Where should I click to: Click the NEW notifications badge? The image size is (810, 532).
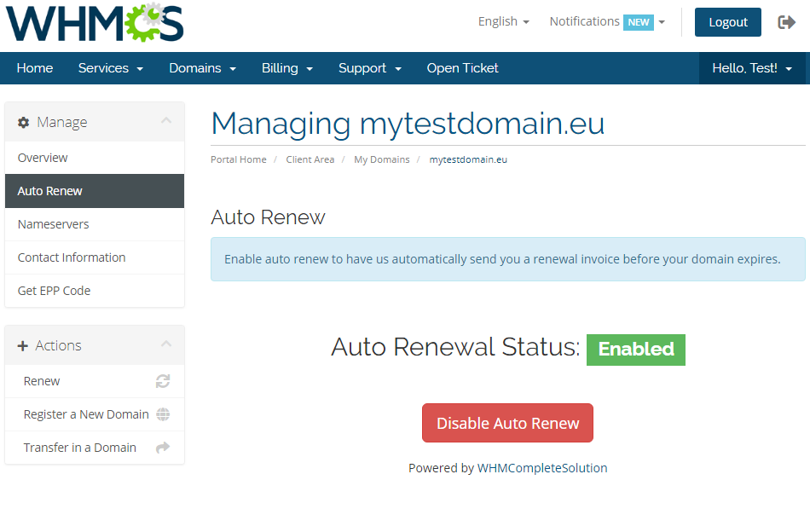(x=639, y=22)
